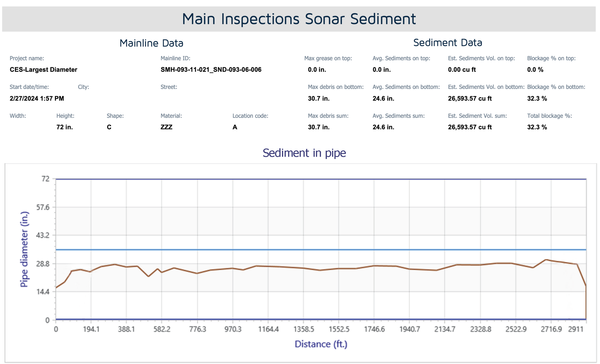Click Mainline ID value SMH-093-11-021_SND-093-06-006

[x=211, y=70]
